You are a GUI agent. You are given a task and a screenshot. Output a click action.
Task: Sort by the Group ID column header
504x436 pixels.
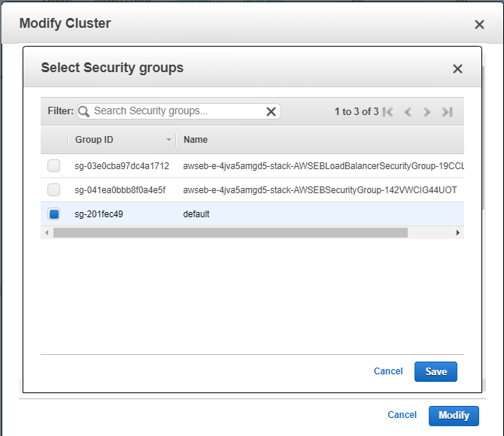[94, 140]
